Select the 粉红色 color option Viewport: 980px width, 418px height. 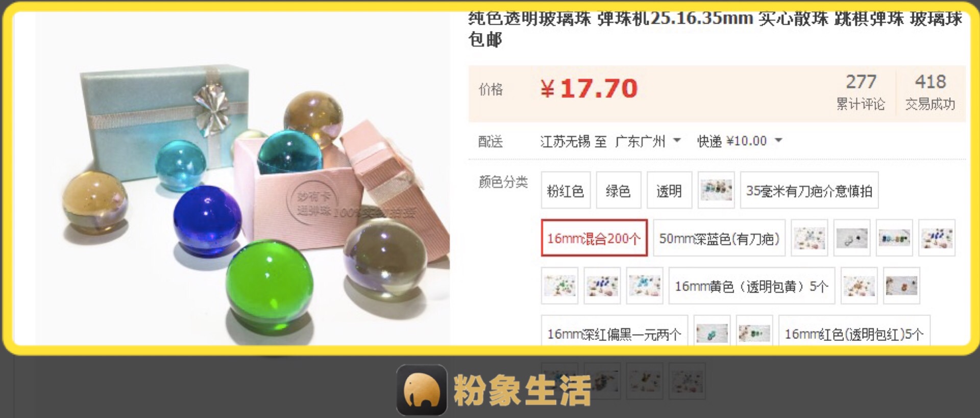click(566, 190)
